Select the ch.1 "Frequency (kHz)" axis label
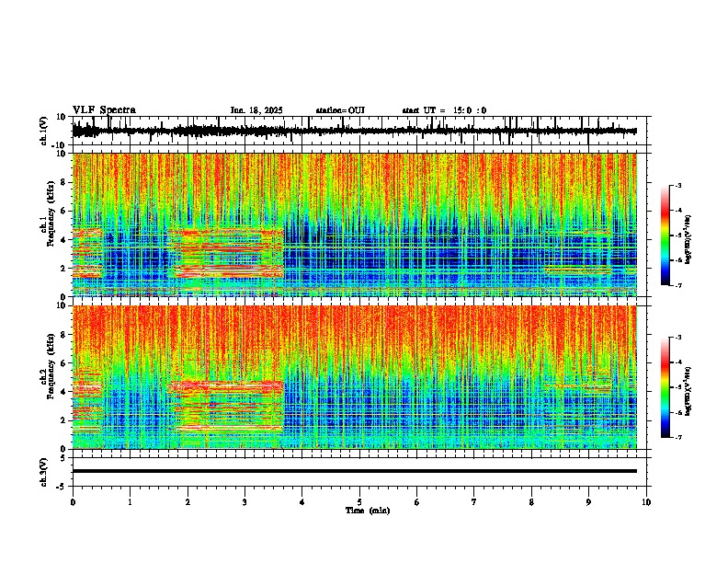Viewport: 728px width, 563px height. (x=51, y=213)
